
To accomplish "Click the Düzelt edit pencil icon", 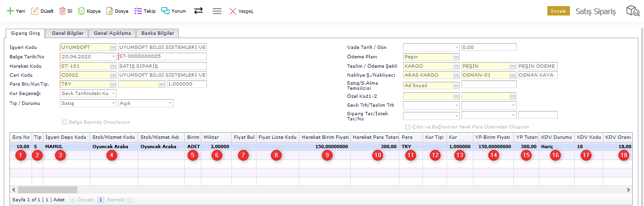I will [x=35, y=11].
